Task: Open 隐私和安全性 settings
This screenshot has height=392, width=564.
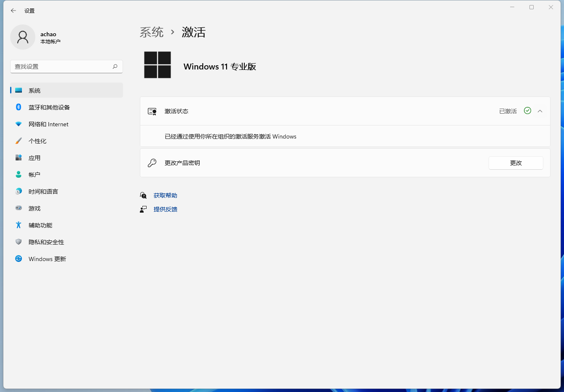Action: pyautogui.click(x=67, y=242)
